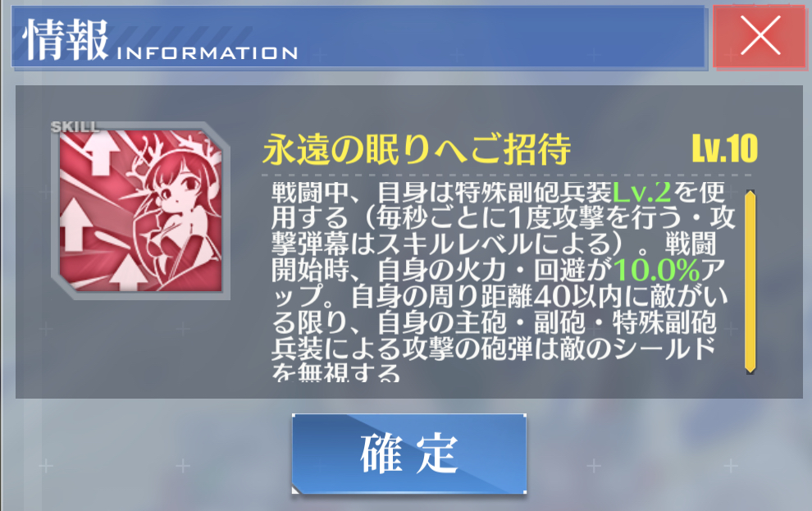Click the partially hidden last line を無視する

point(336,372)
